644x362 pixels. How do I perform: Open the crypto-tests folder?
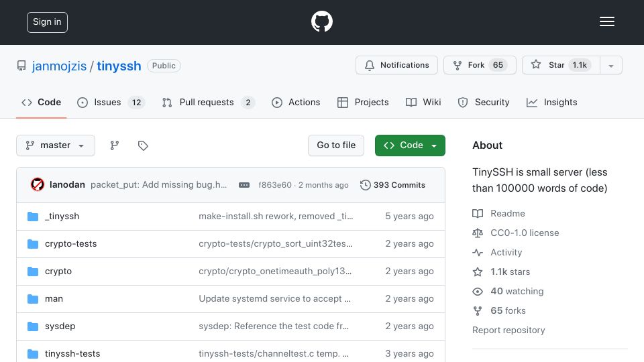point(70,244)
